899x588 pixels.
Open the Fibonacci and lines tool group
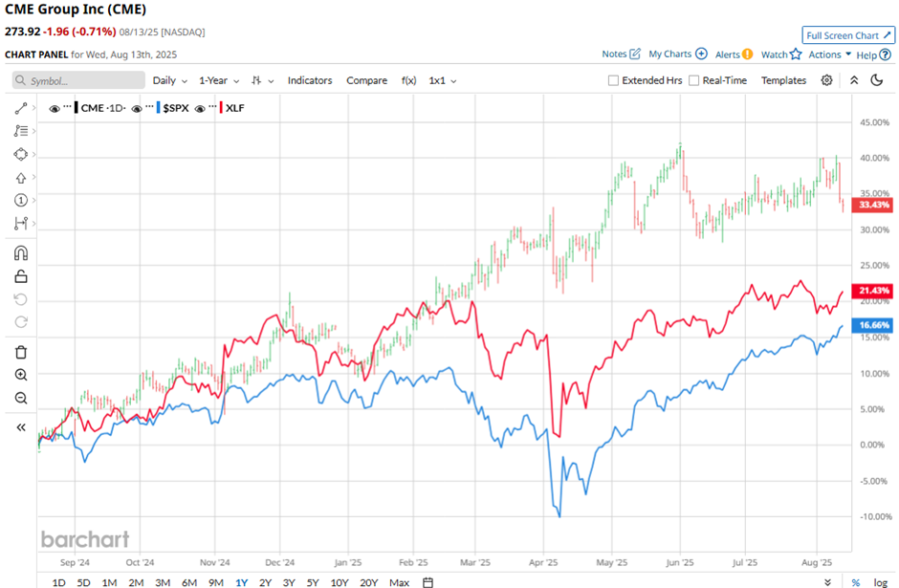pos(21,131)
